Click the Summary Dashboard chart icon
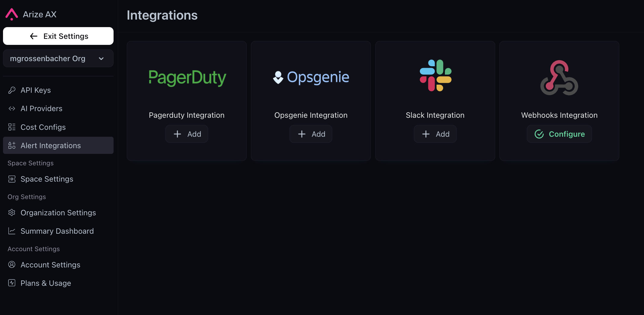Image resolution: width=644 pixels, height=315 pixels. [x=12, y=231]
